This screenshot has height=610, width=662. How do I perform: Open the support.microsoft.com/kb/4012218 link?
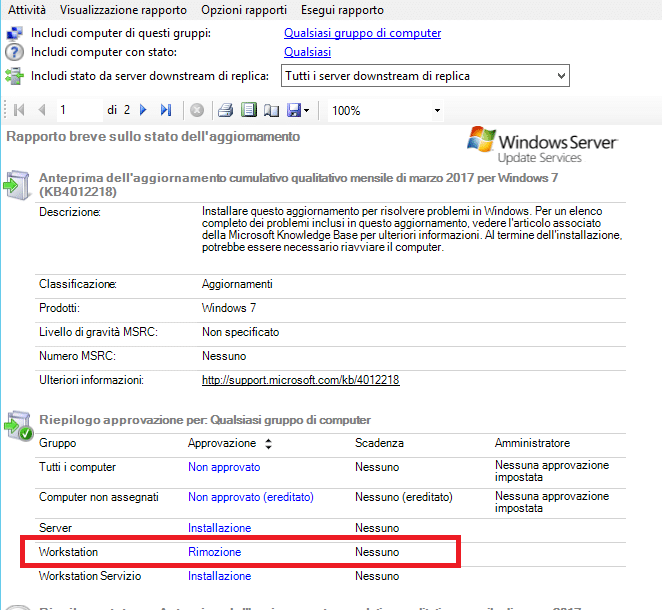coord(301,380)
